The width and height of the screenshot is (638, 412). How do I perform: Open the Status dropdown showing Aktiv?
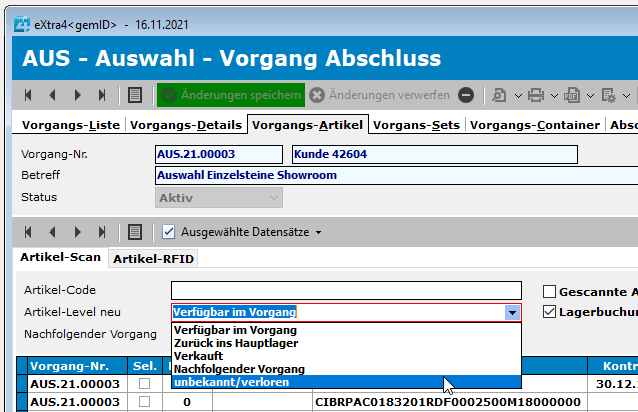219,198
